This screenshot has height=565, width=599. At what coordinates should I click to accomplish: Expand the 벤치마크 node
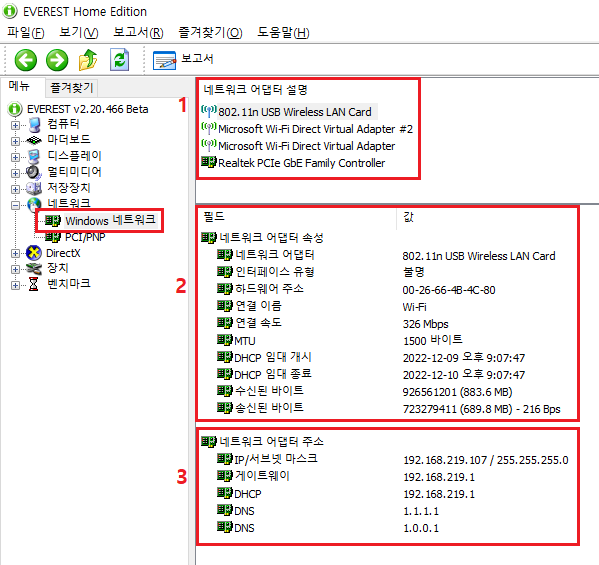(x=15, y=285)
